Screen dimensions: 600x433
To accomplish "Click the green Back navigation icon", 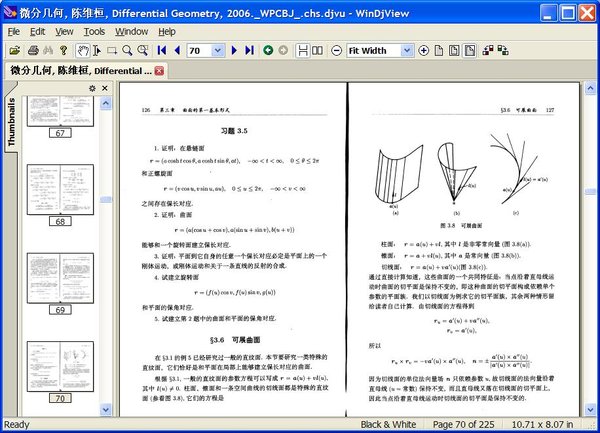I will pyautogui.click(x=268, y=50).
